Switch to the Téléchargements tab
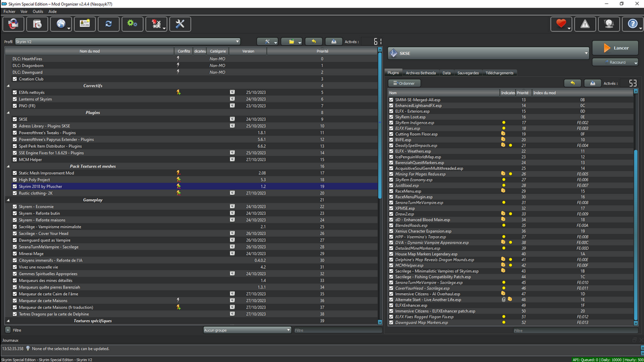This screenshot has width=644, height=362. [x=500, y=73]
